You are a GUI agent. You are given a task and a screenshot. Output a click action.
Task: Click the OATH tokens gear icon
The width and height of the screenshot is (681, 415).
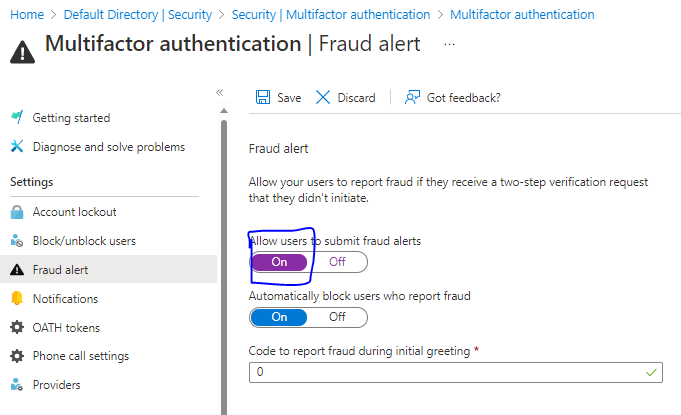click(x=17, y=328)
